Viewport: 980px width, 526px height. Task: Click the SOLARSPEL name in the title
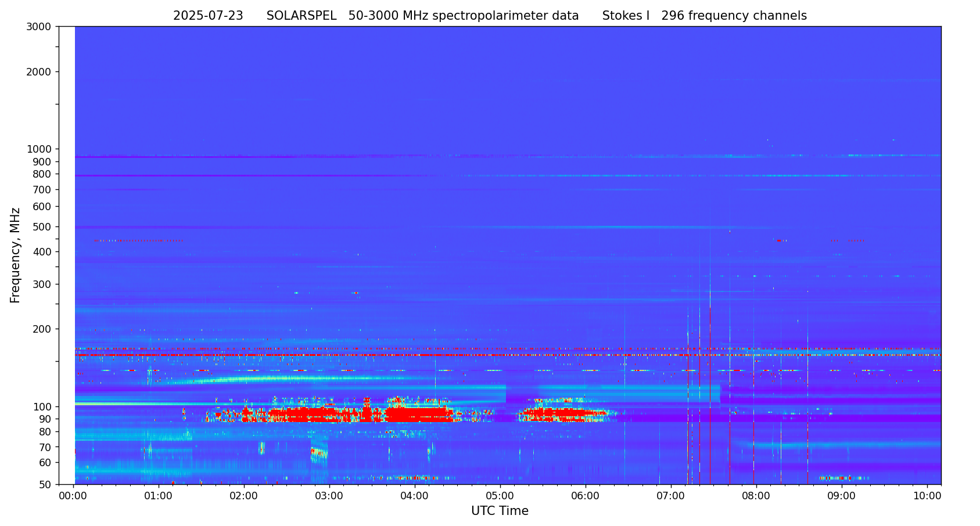pyautogui.click(x=301, y=16)
